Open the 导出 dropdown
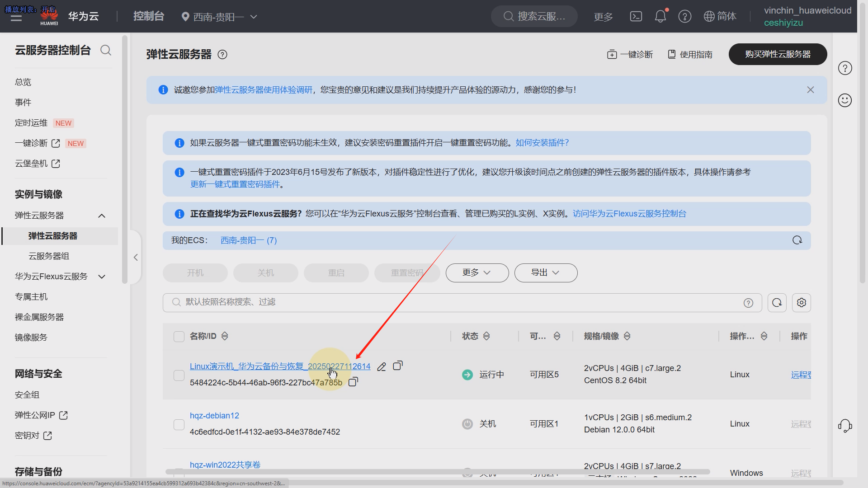 point(546,273)
